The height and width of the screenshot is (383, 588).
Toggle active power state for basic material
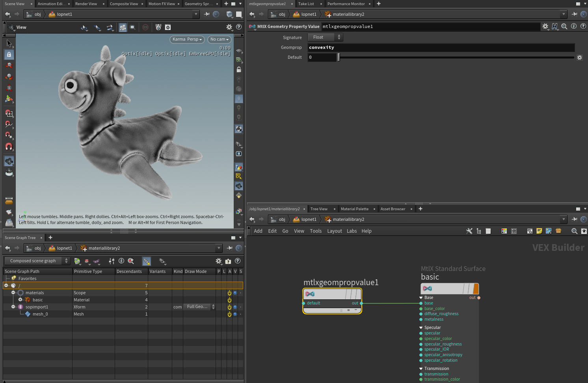click(x=229, y=300)
